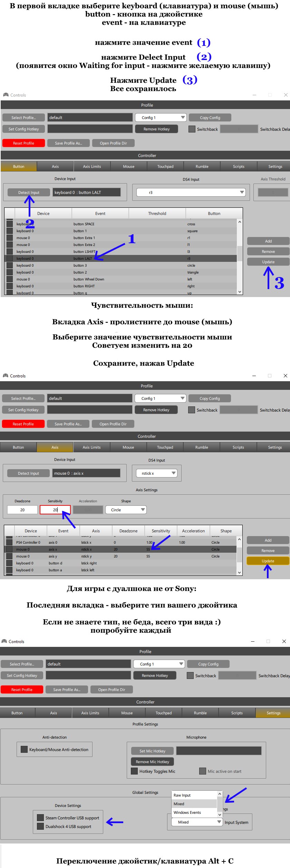
Task: Switch to the Axis tab in the Button-tab window
Action: click(x=55, y=166)
